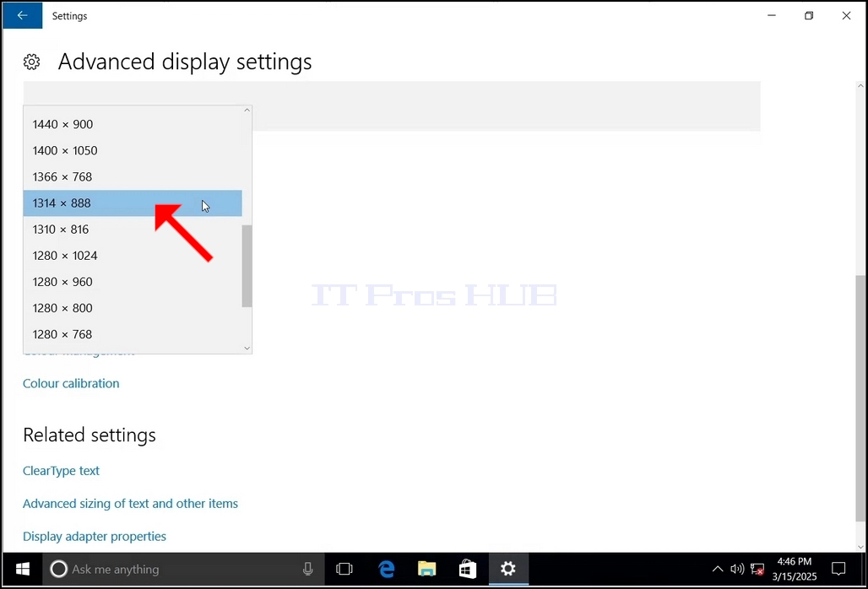The height and width of the screenshot is (589, 868).
Task: Restore down the Settings window
Action: point(809,15)
